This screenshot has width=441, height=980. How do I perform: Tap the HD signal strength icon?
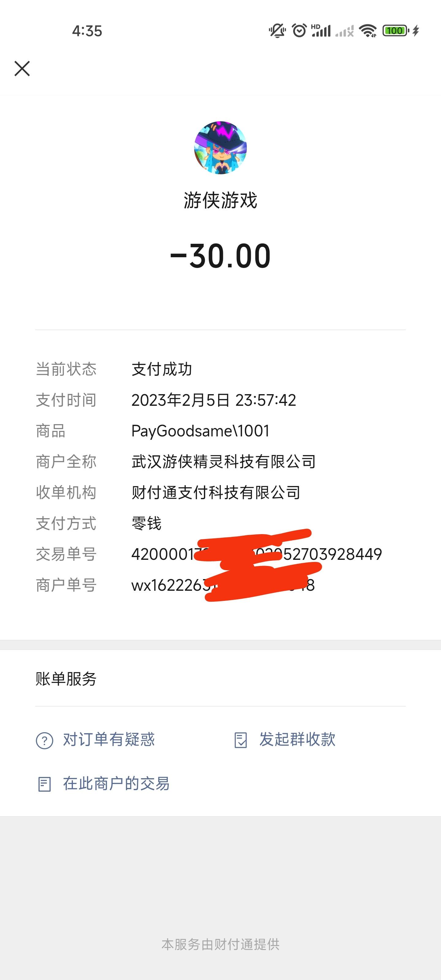point(321,30)
